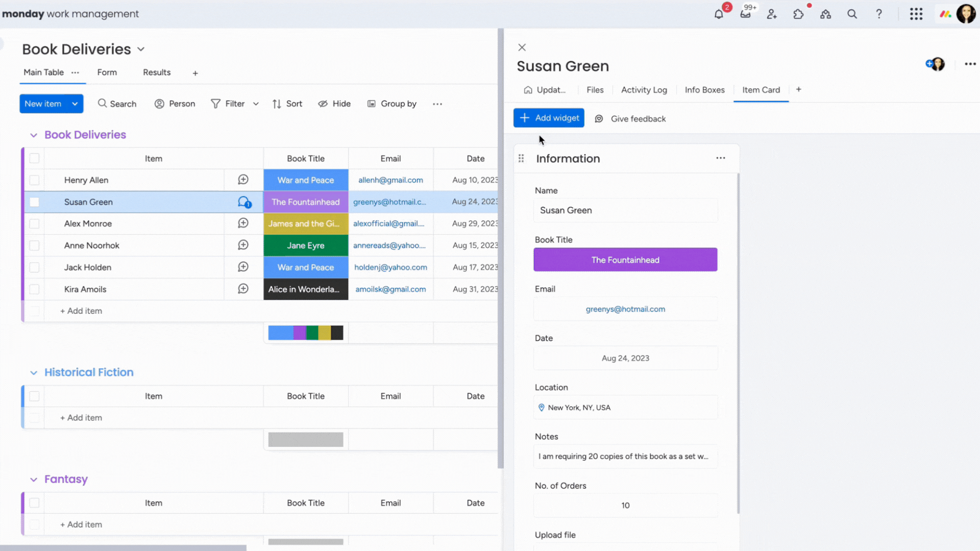This screenshot has width=980, height=551.
Task: Open Henry Allen's conversation bubble
Action: coord(243,180)
